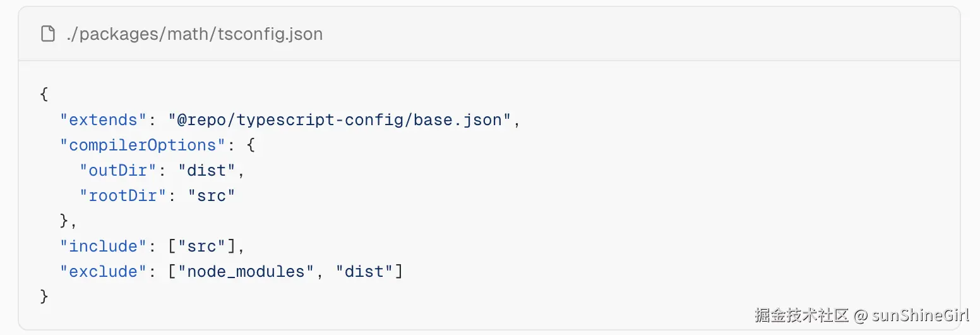Click the 掘金技术社区 watermark text
Viewport: 980px width, 335px height.
point(802,315)
